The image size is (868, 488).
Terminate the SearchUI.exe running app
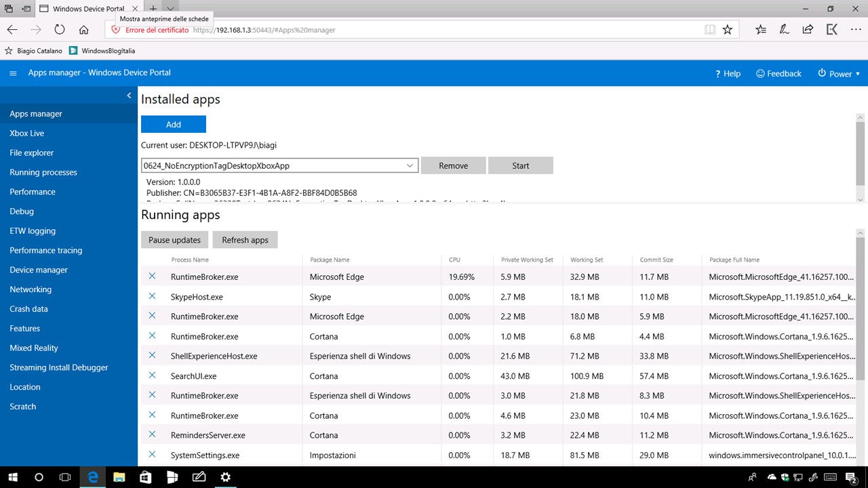152,375
